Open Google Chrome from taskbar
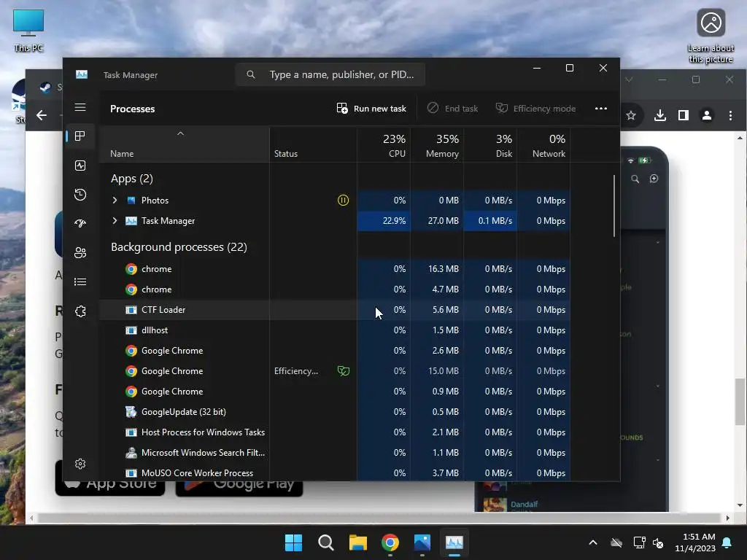The width and height of the screenshot is (747, 560). (390, 542)
